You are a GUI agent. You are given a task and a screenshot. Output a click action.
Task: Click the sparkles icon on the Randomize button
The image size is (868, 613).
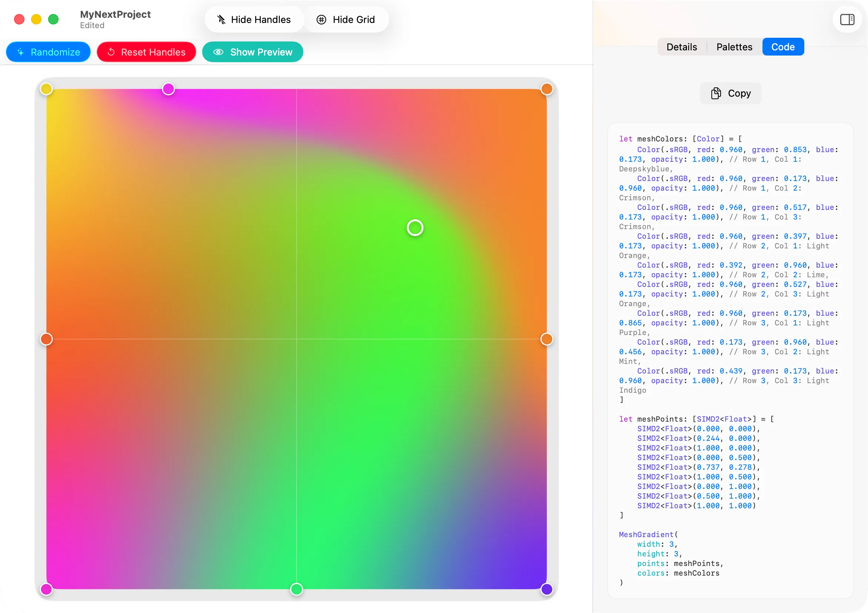[x=21, y=52]
